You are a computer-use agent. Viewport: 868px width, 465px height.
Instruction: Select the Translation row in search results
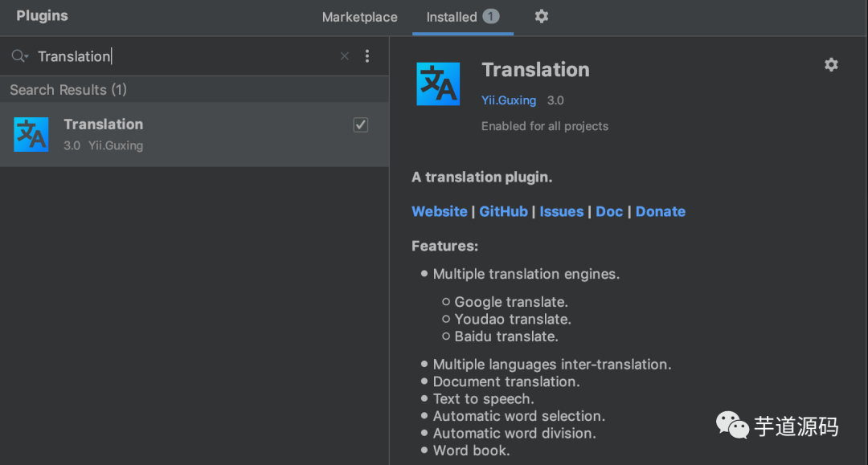(194, 134)
